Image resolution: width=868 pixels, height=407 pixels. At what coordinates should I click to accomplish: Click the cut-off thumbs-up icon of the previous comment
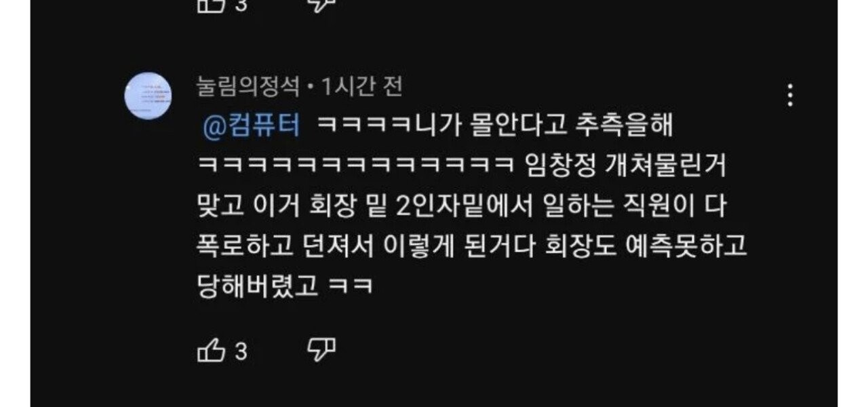pos(211,4)
